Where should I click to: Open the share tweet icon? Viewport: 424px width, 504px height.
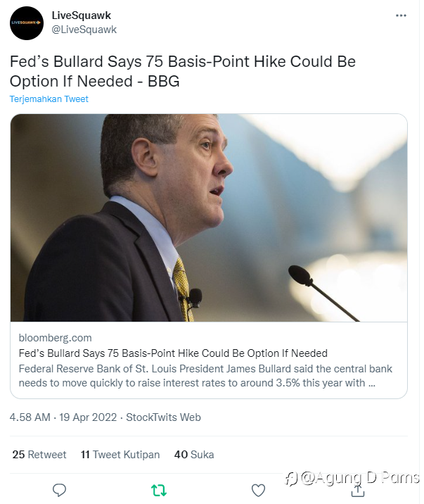click(x=357, y=490)
